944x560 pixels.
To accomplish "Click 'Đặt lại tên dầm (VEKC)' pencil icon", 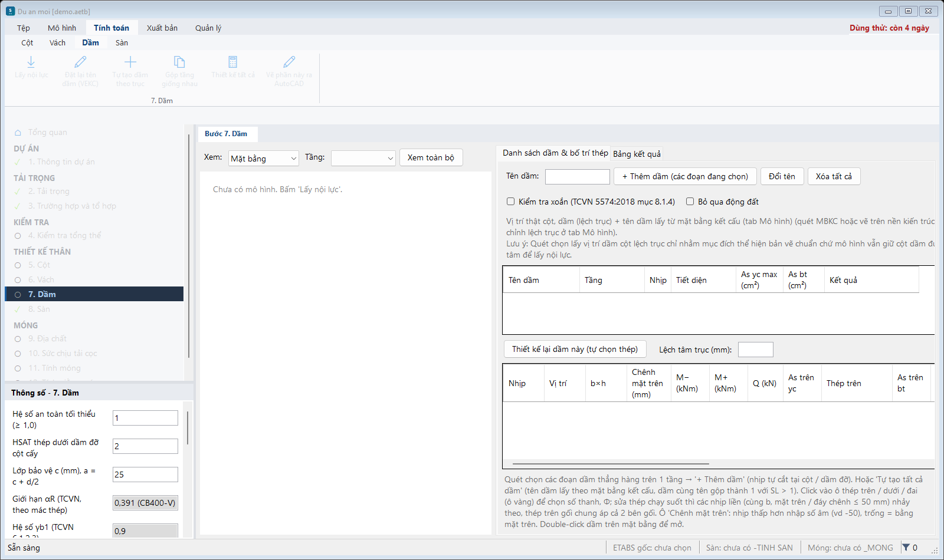I will click(x=80, y=62).
